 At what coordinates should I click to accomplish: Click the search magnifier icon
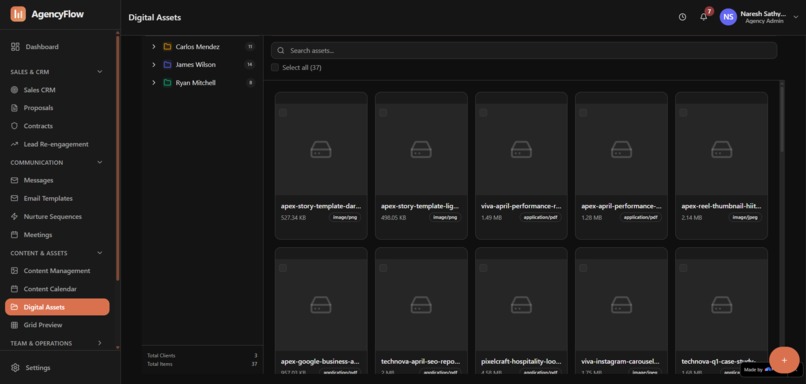pyautogui.click(x=281, y=50)
